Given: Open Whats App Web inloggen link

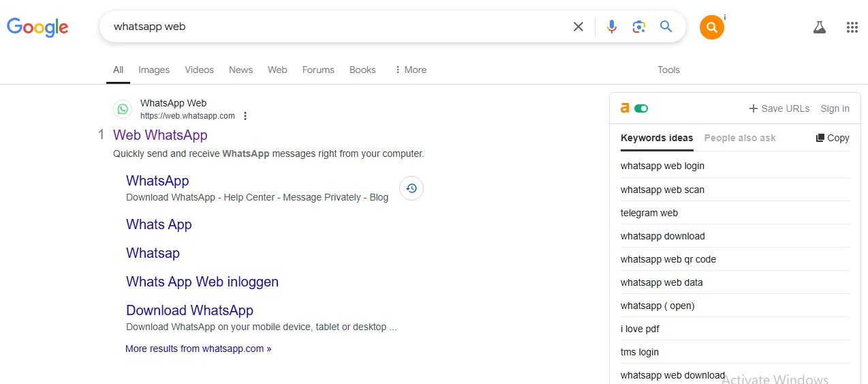Looking at the screenshot, I should [x=202, y=282].
